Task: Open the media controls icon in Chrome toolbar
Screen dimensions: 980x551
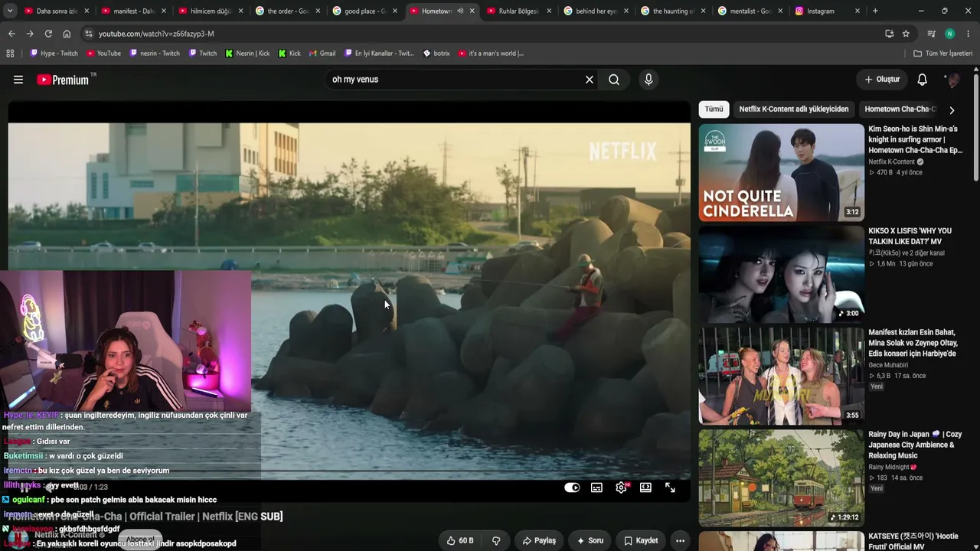Action: [932, 34]
